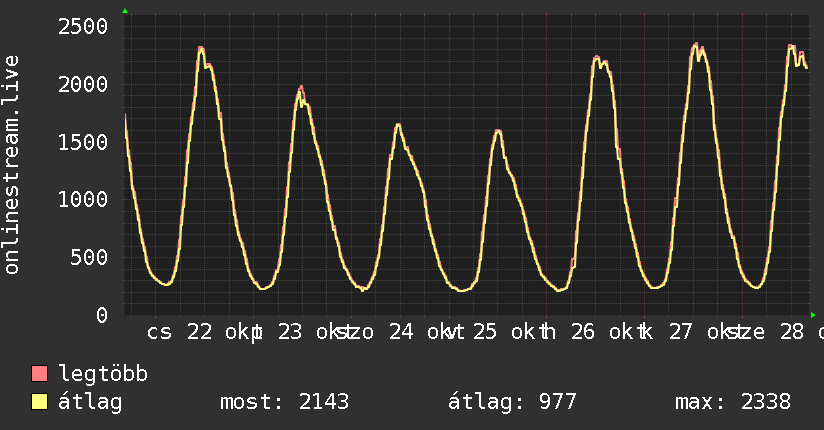Click the 1000 y-axis label
Image resolution: width=824 pixels, height=430 pixels.
click(83, 199)
